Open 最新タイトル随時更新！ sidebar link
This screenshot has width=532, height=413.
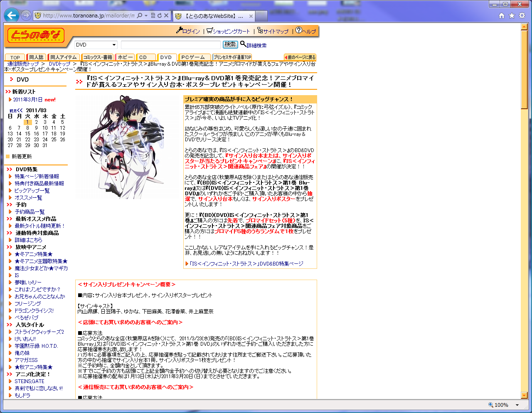tap(40, 226)
